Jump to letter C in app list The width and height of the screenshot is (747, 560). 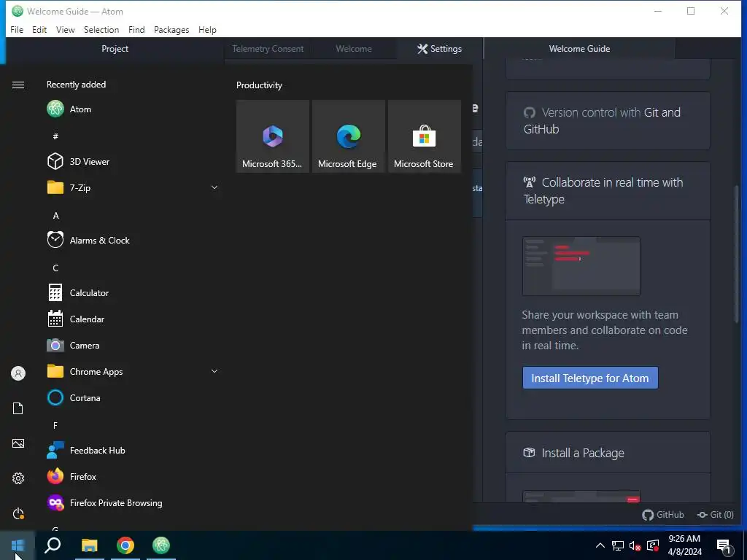tap(55, 268)
